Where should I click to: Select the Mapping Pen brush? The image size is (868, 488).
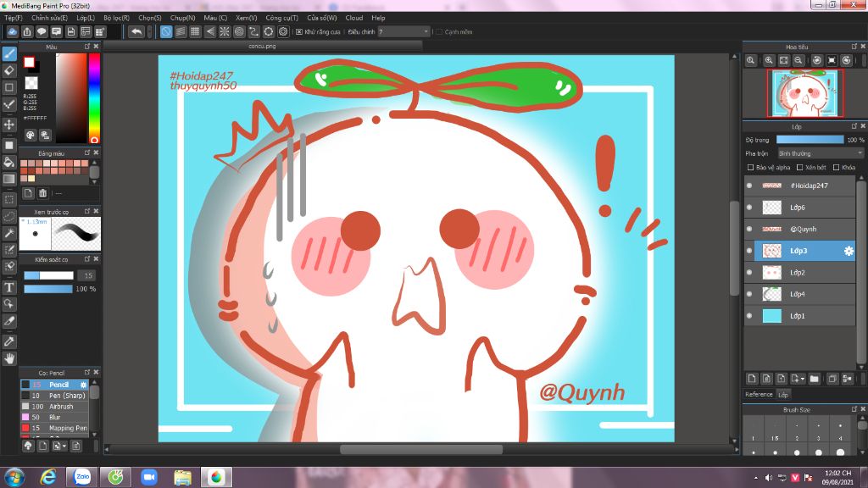click(54, 428)
